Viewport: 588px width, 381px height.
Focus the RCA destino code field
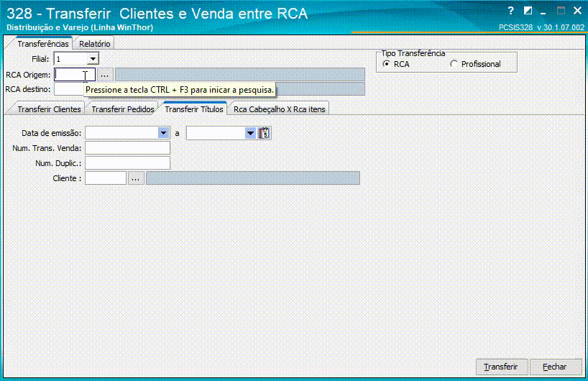click(x=69, y=89)
